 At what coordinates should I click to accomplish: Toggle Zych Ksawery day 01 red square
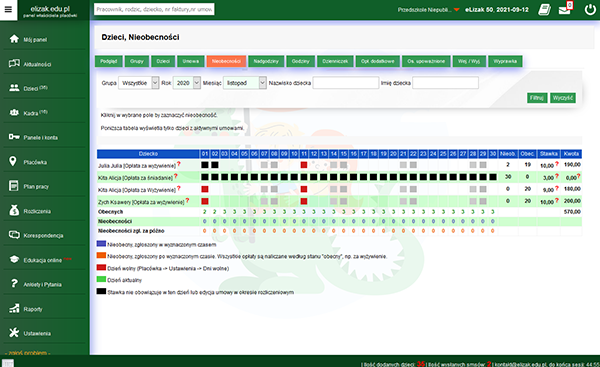(x=205, y=201)
